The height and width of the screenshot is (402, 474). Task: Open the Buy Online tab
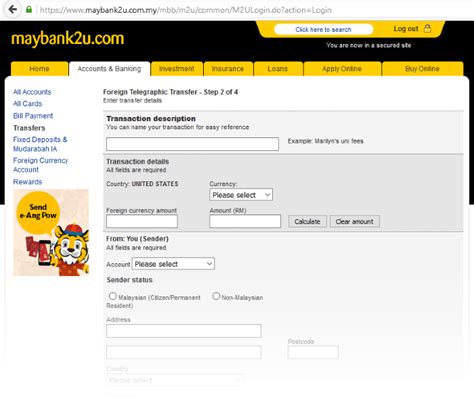click(x=422, y=69)
